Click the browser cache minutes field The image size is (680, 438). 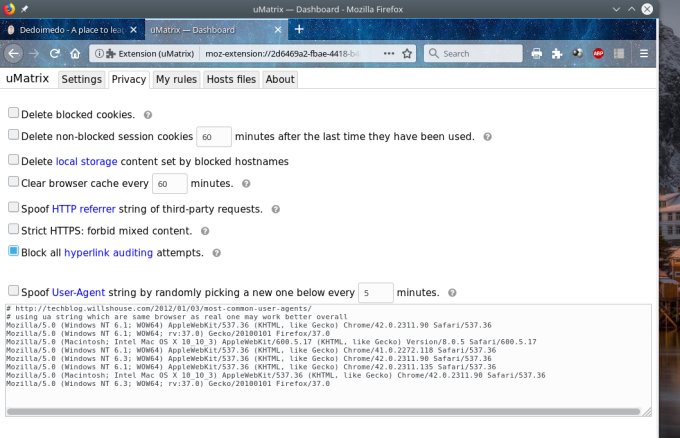pos(170,184)
